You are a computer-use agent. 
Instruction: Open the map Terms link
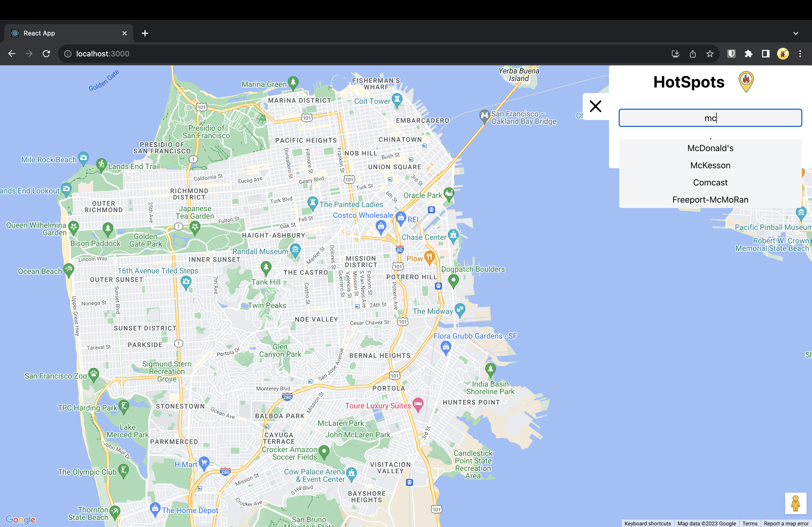click(x=749, y=523)
